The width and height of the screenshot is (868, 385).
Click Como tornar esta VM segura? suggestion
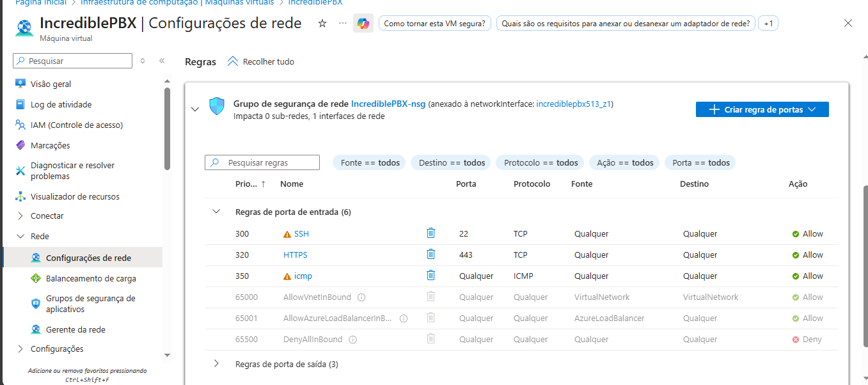pyautogui.click(x=434, y=23)
